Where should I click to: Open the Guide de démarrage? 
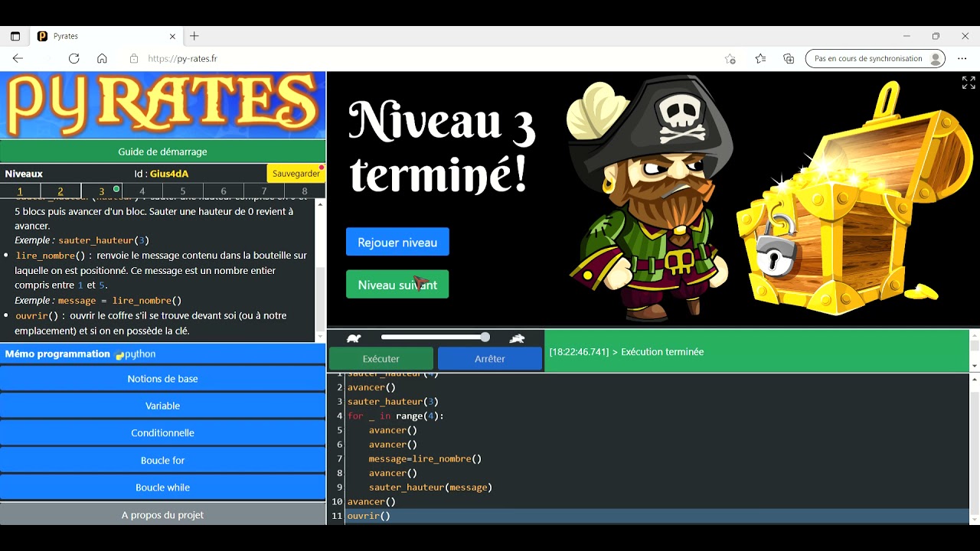pos(162,152)
